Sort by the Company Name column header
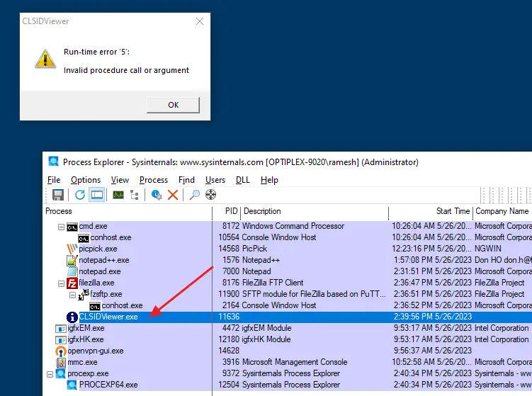This screenshot has height=396, width=532. pyautogui.click(x=502, y=211)
